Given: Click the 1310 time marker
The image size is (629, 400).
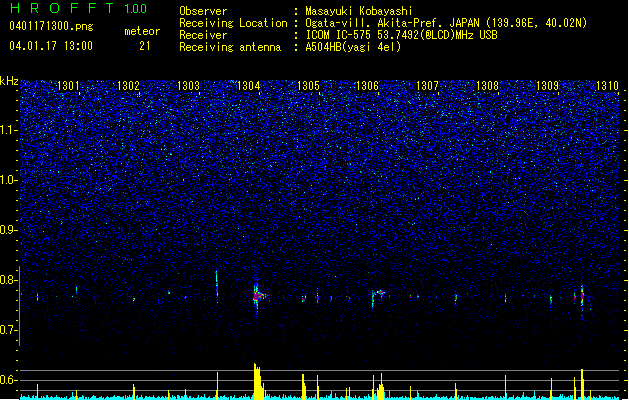Looking at the screenshot, I should pos(607,86).
